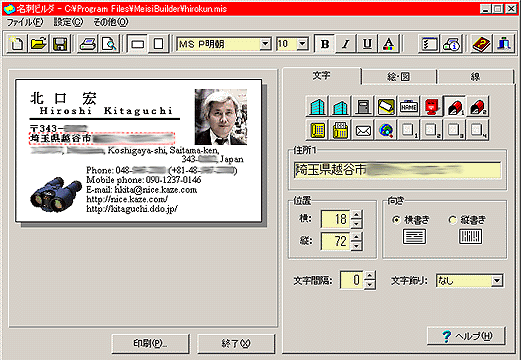Viewport: 521px width, 360px height.
Task: Open the ファイル(F) menu
Action: click(x=25, y=22)
